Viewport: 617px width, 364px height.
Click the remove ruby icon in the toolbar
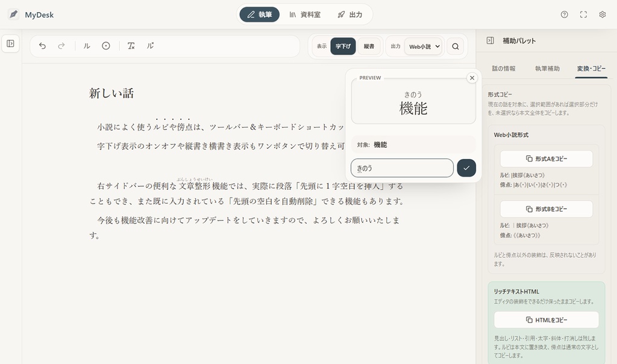tap(150, 45)
